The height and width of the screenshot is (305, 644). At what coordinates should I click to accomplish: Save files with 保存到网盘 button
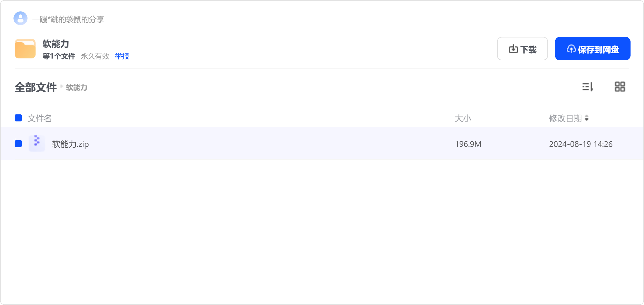(x=592, y=49)
